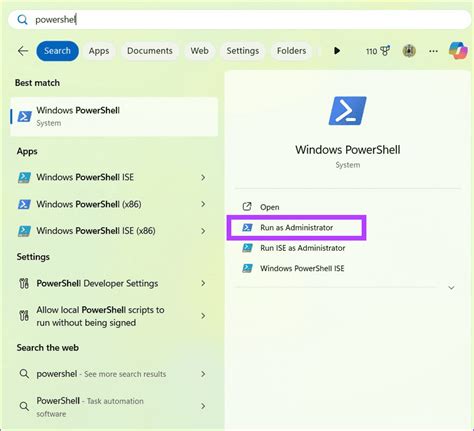The height and width of the screenshot is (431, 474).
Task: Expand the Allow local PowerShell scripts chevron
Action: point(203,316)
